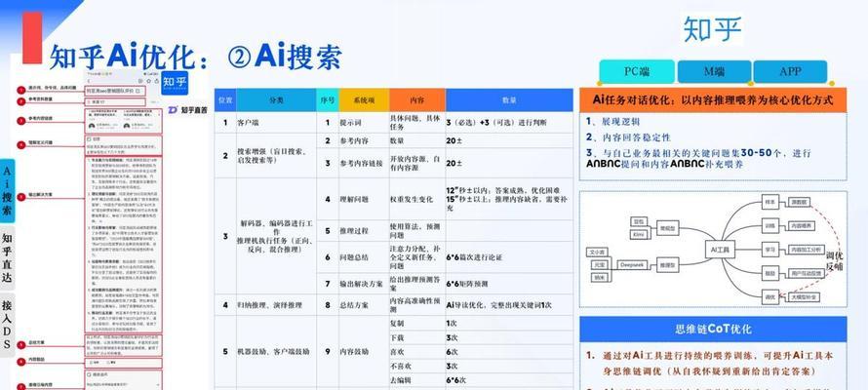Click the 问题总结 cell in the table
Screen dimensions: 868x390
pyautogui.click(x=364, y=257)
